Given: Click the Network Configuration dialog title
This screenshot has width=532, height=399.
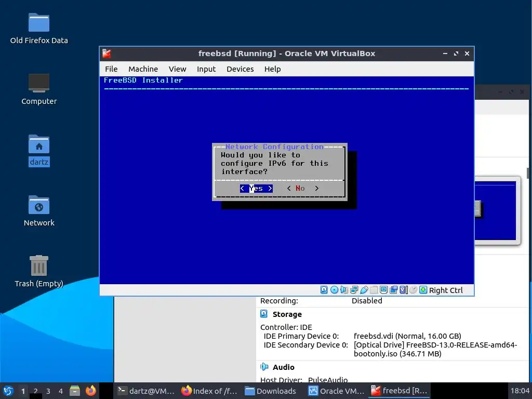Looking at the screenshot, I should pyautogui.click(x=274, y=147).
